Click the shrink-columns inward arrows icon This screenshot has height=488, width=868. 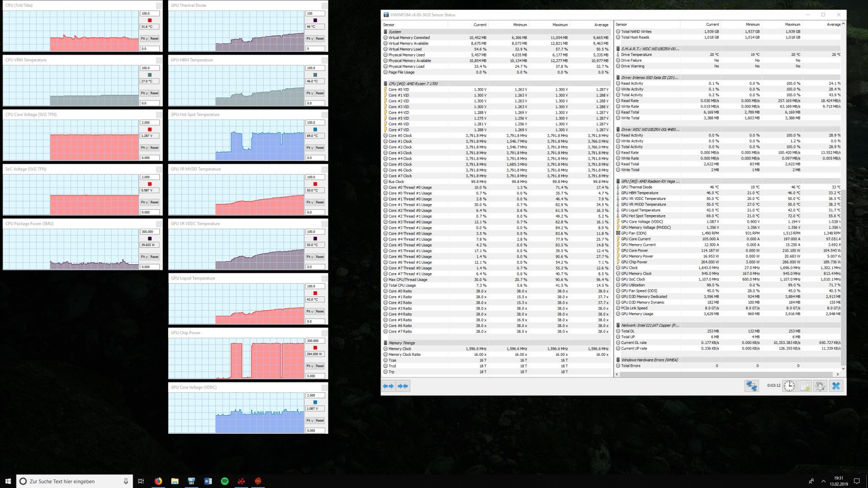tap(403, 386)
